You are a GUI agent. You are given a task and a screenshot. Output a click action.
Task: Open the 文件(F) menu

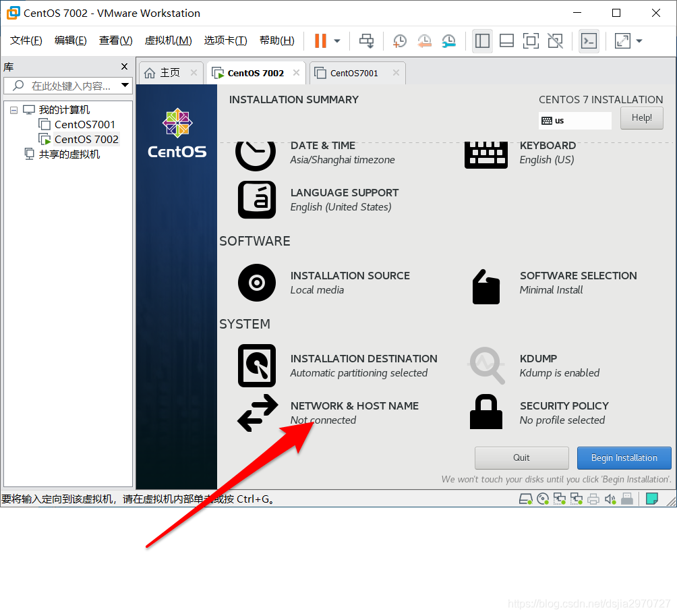point(26,40)
